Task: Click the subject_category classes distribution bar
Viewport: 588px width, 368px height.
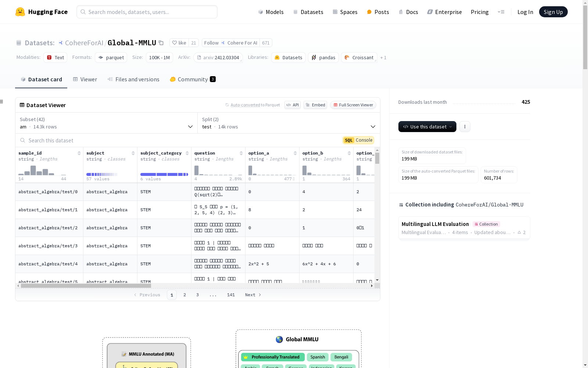Action: click(x=164, y=174)
